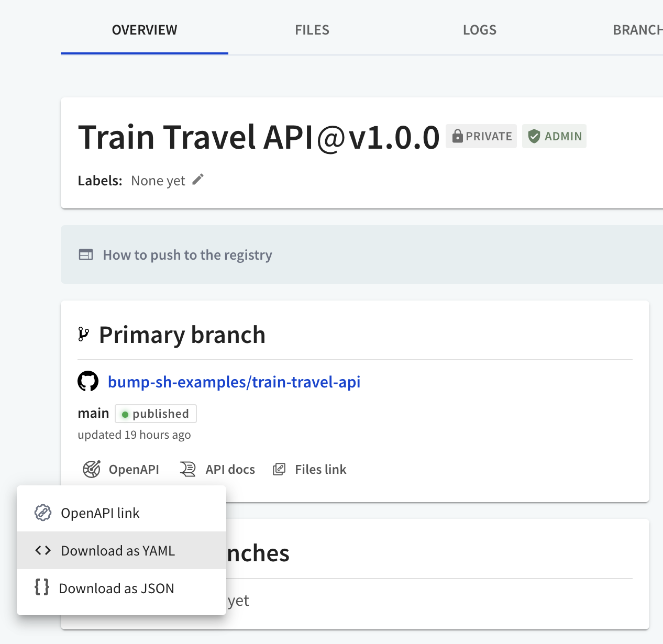Switch to the Files tab
The height and width of the screenshot is (644, 663).
[x=312, y=30]
